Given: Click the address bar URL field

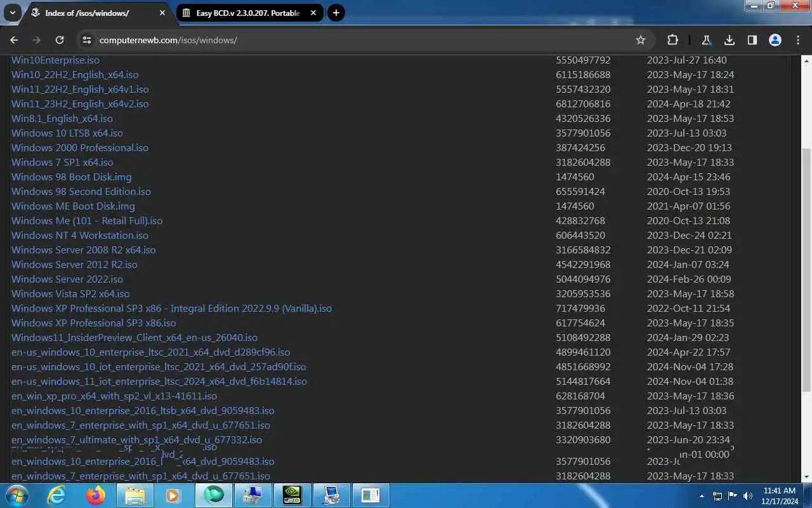Looking at the screenshot, I should click(x=365, y=40).
